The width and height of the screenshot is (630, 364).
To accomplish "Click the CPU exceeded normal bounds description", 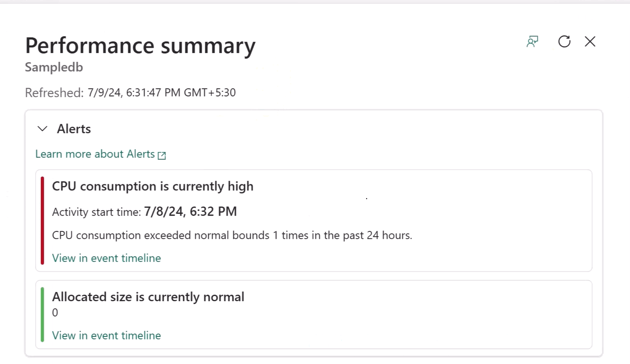I will [232, 235].
